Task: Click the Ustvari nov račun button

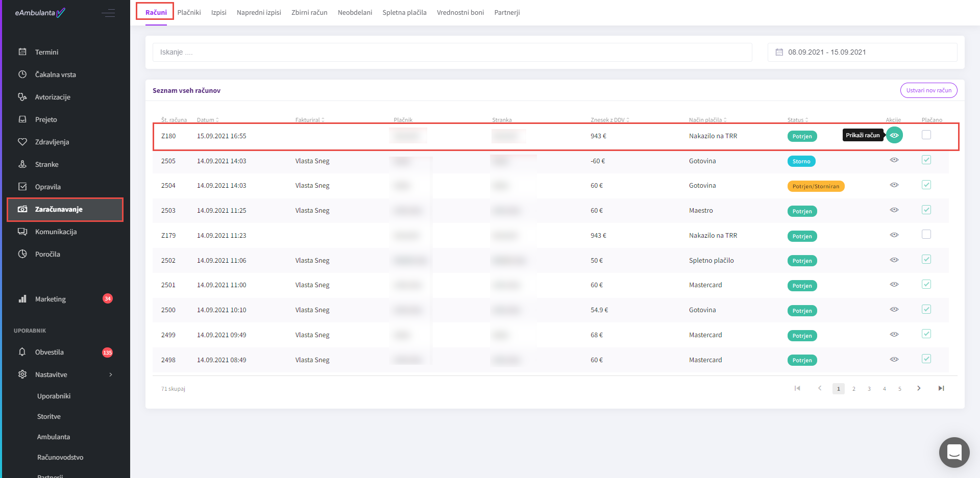Action: (928, 90)
